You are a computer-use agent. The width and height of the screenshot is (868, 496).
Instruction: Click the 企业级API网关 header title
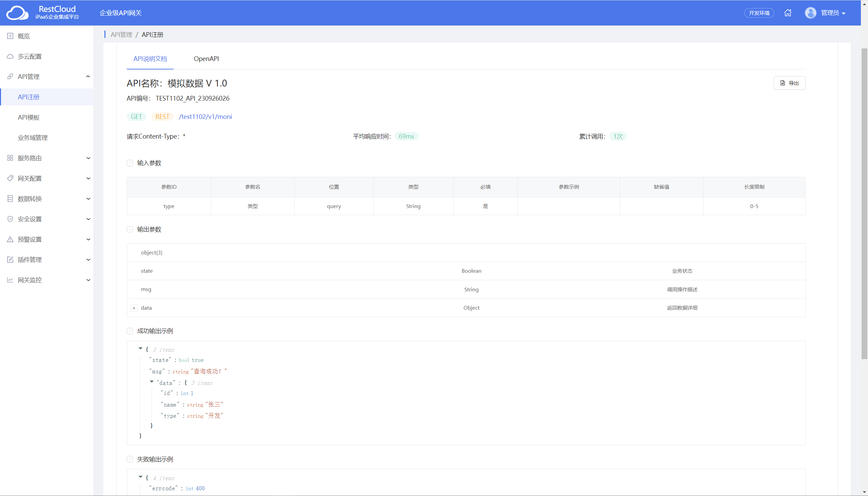120,13
